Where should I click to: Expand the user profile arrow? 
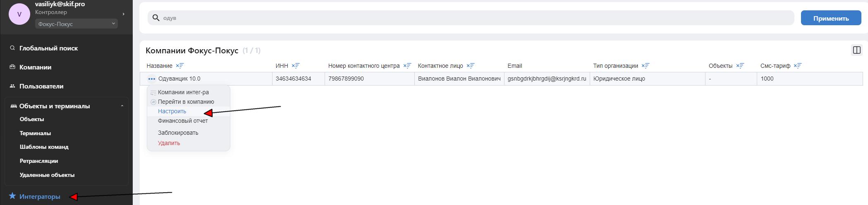point(123,14)
